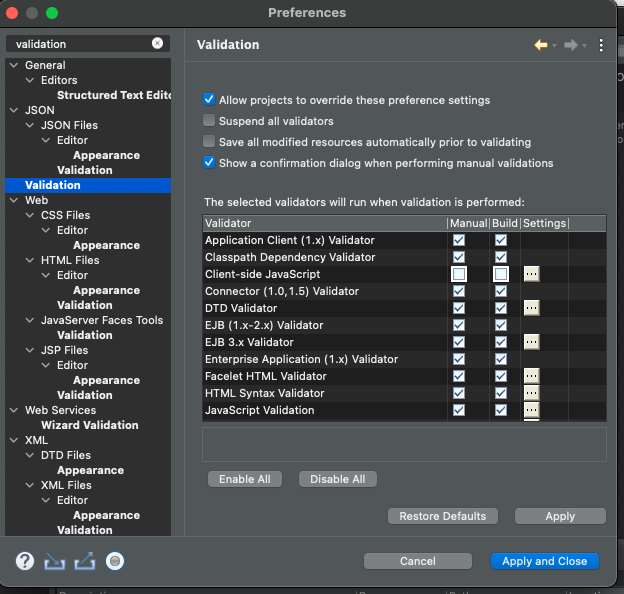Screen dimensions: 624x594
Task: Select Validation under JavaServer Faces Tools
Action: pyautogui.click(x=85, y=335)
